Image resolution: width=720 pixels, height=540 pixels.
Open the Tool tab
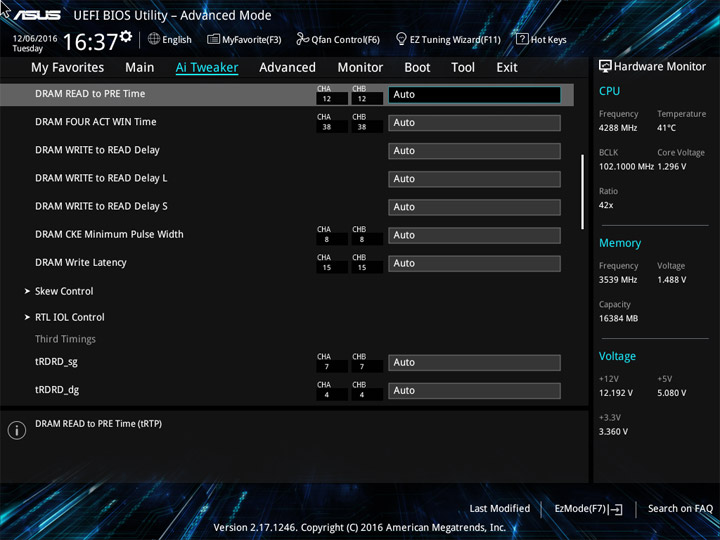point(463,68)
